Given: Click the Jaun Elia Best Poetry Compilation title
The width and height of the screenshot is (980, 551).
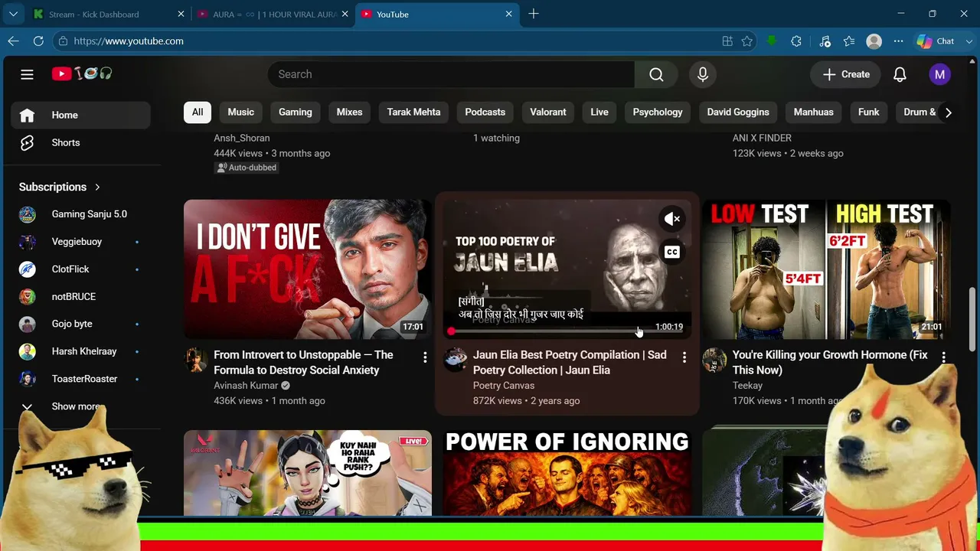Looking at the screenshot, I should pyautogui.click(x=570, y=362).
